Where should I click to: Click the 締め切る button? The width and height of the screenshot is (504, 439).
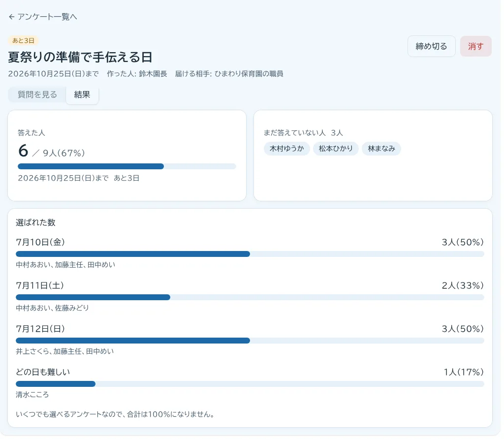(431, 46)
